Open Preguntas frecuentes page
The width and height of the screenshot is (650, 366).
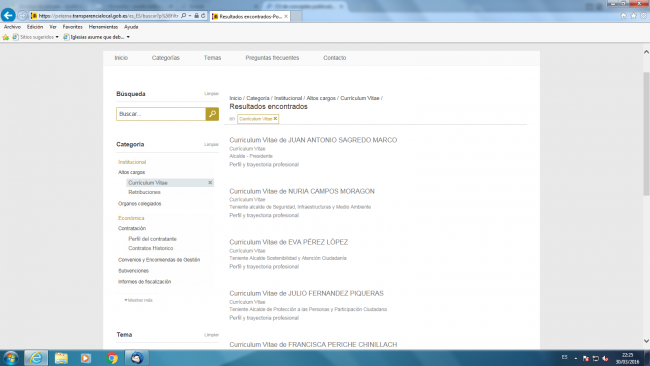[x=272, y=58]
